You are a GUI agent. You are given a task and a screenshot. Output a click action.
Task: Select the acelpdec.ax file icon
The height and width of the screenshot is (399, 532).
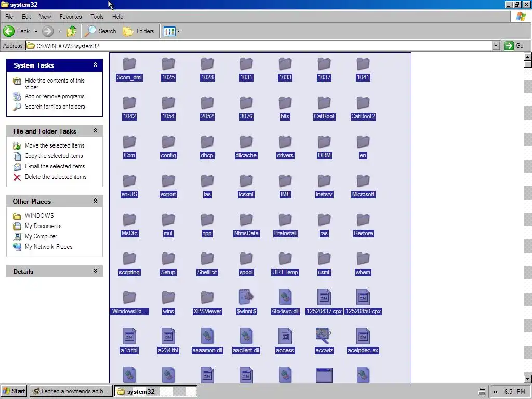pos(363,336)
